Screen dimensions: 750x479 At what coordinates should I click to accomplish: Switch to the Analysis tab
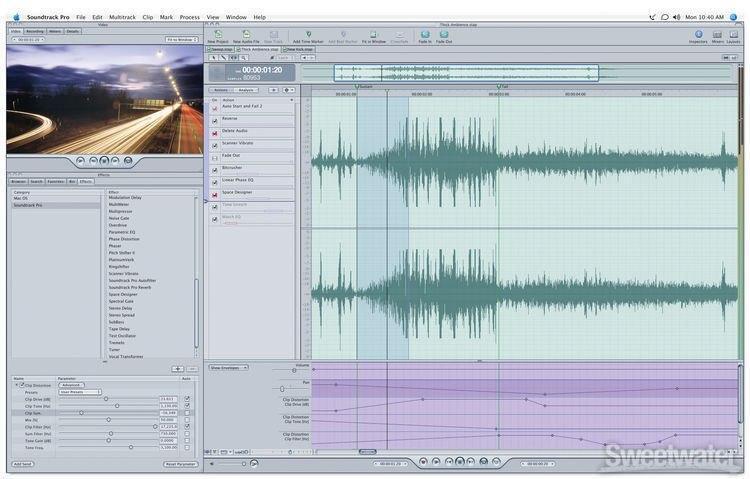(245, 90)
